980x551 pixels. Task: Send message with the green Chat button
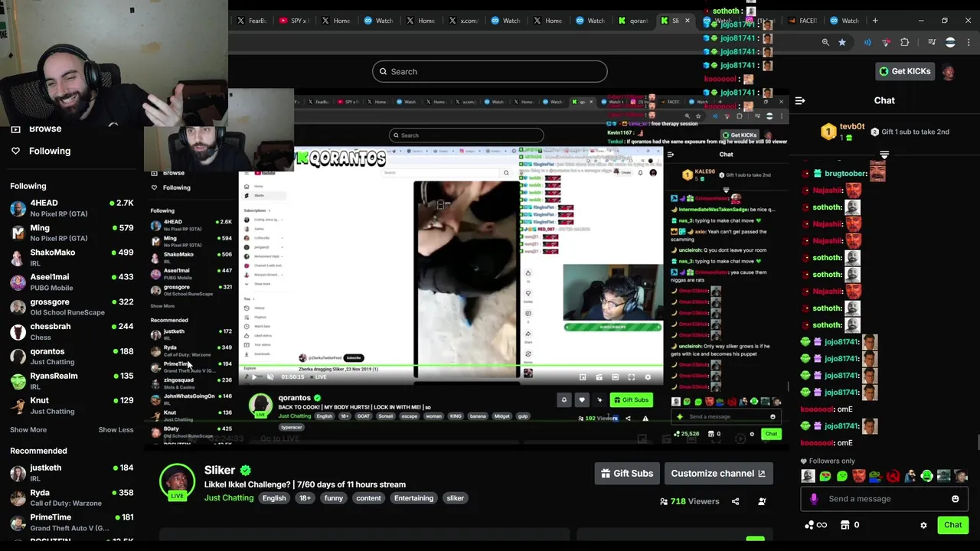point(952,525)
